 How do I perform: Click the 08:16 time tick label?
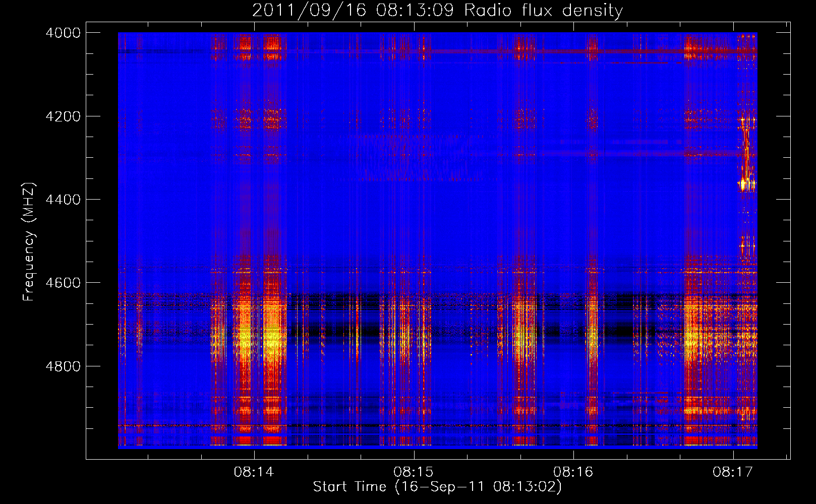coord(573,472)
